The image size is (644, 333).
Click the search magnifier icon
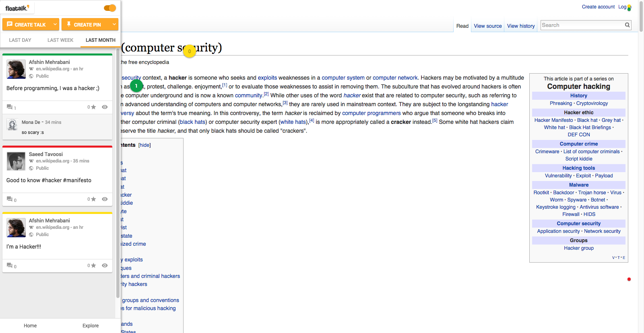627,25
